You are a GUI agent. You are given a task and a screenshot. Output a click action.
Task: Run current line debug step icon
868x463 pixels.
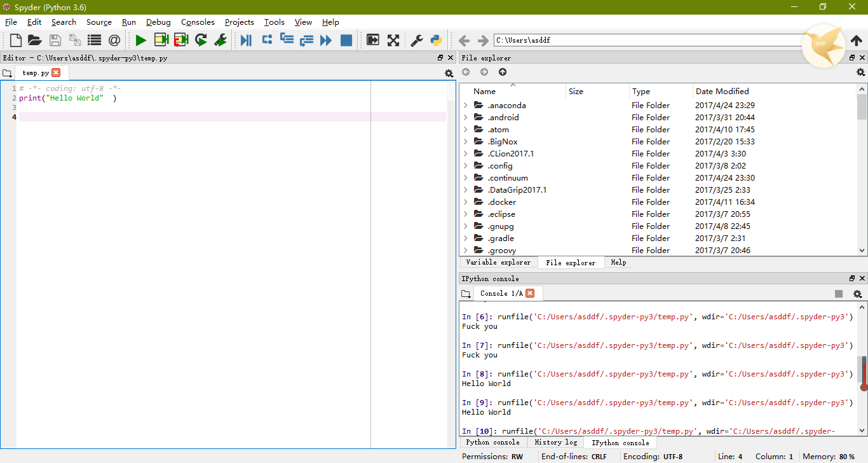[267, 40]
